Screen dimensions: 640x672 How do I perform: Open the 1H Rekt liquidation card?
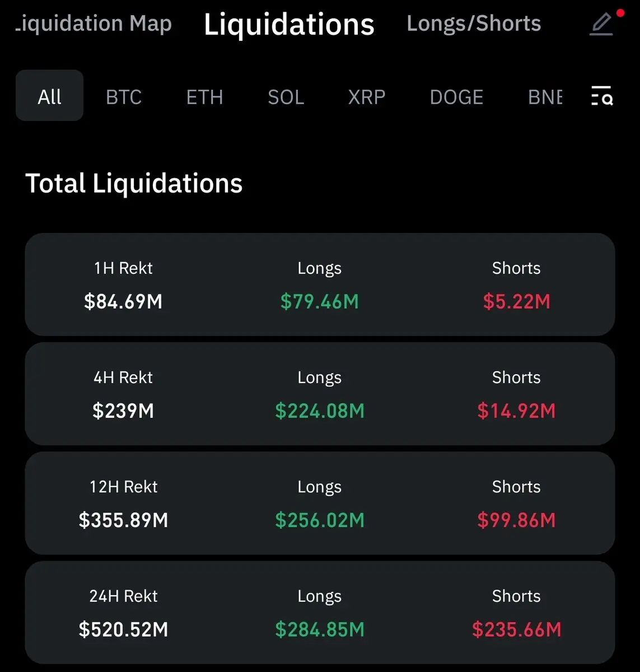point(319,284)
